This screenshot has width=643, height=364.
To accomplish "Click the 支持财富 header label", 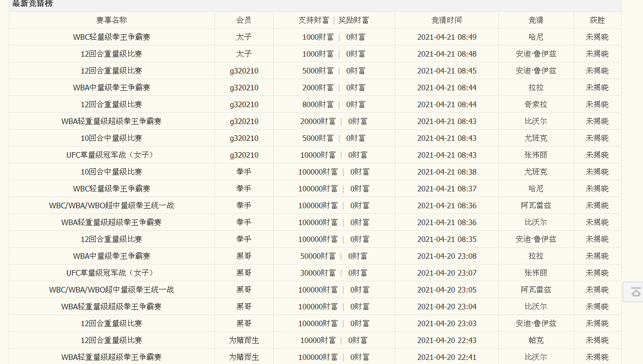I will point(314,20).
